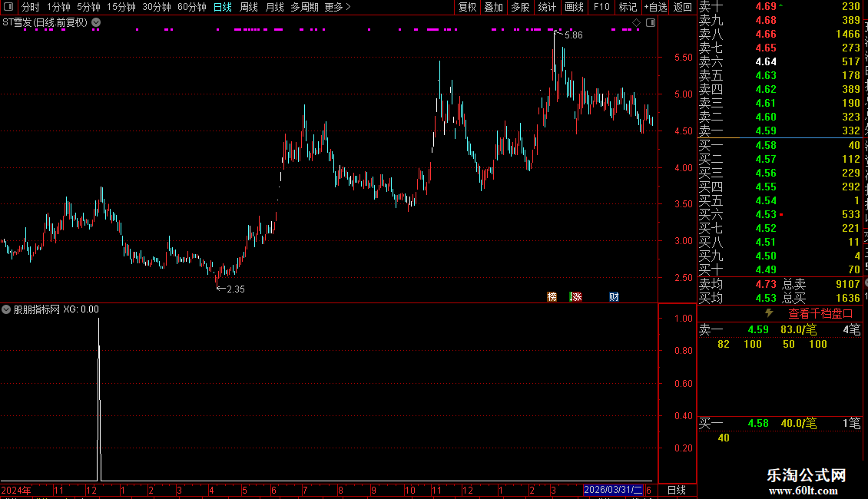This screenshot has width=868, height=499.
Task: Select the 卖十 4.69 order row
Action: (x=780, y=6)
